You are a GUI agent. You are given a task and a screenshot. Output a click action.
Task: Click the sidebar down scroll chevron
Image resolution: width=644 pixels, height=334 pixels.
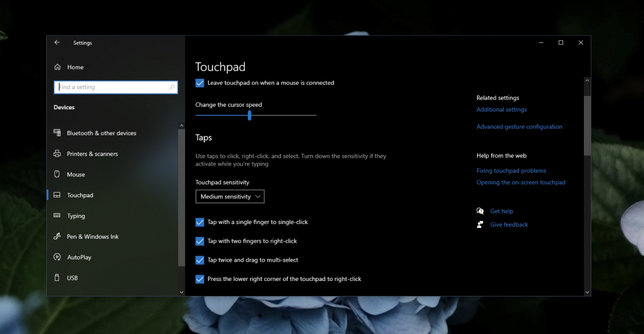point(181,292)
